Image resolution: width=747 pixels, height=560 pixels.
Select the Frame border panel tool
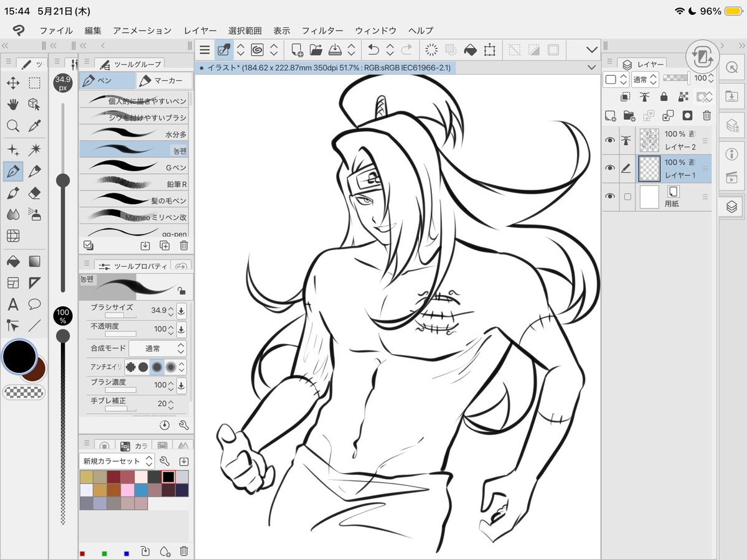click(12, 283)
